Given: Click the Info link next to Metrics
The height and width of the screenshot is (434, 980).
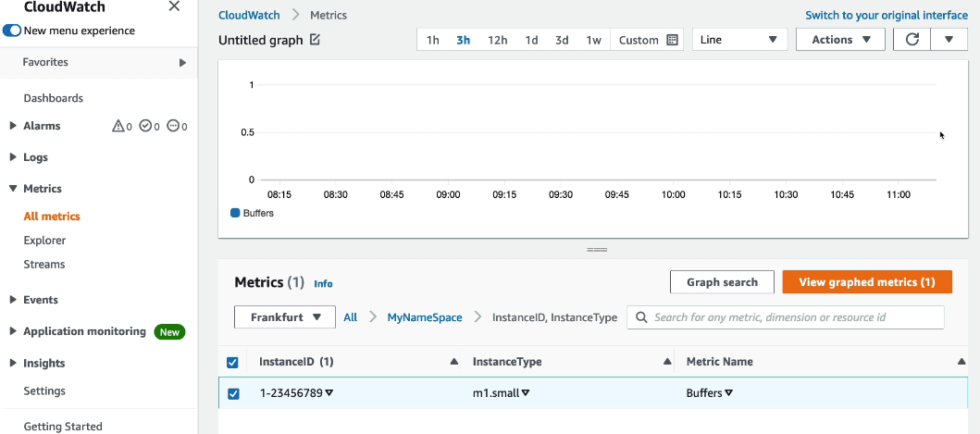Looking at the screenshot, I should (323, 283).
